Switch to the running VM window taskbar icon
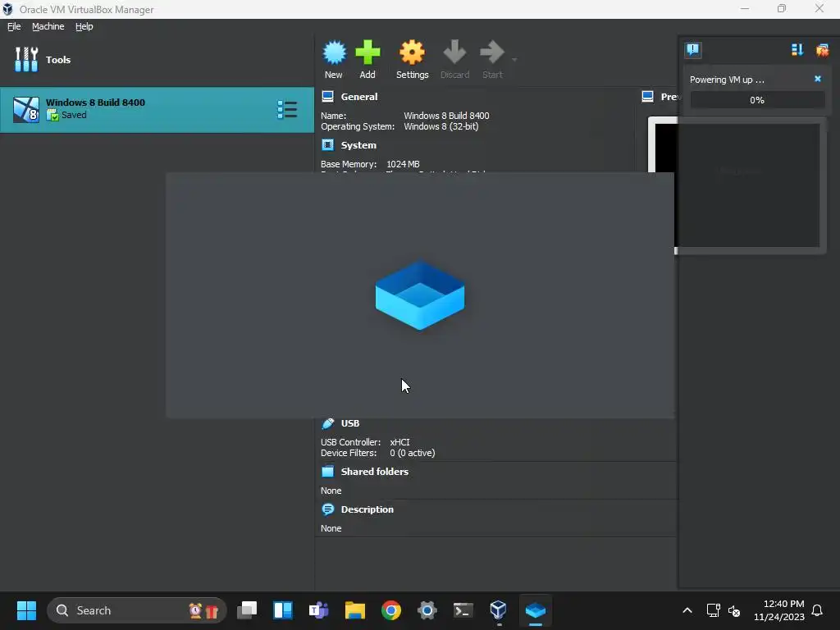 [x=535, y=610]
